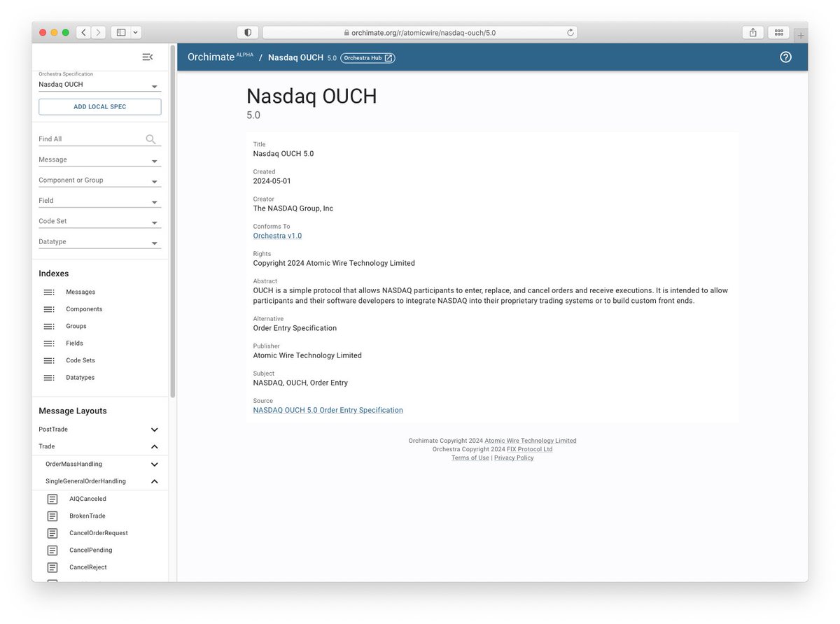Open NASDAQ OUCH 5.0 Order Entry Specification link
Image resolution: width=840 pixels, height=624 pixels.
pyautogui.click(x=328, y=410)
